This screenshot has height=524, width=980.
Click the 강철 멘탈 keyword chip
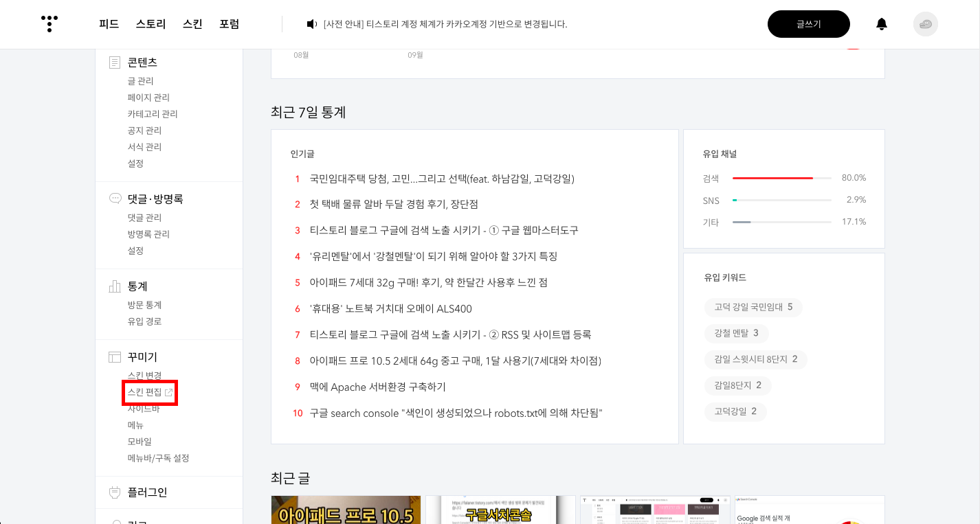point(735,333)
